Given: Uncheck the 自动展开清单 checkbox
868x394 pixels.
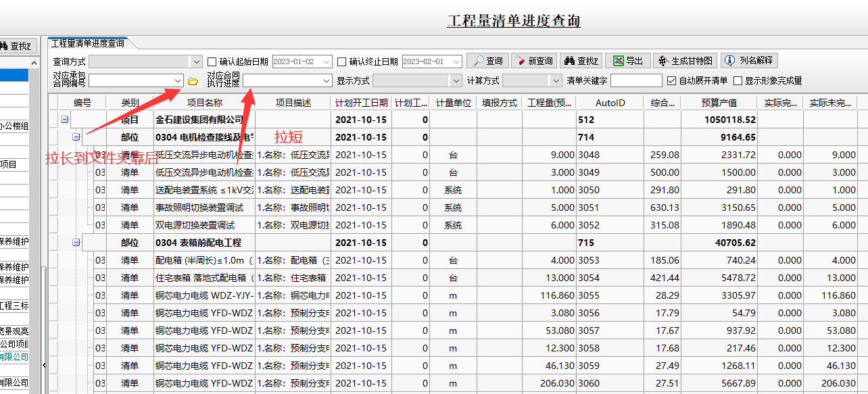Looking at the screenshot, I should pyautogui.click(x=671, y=81).
